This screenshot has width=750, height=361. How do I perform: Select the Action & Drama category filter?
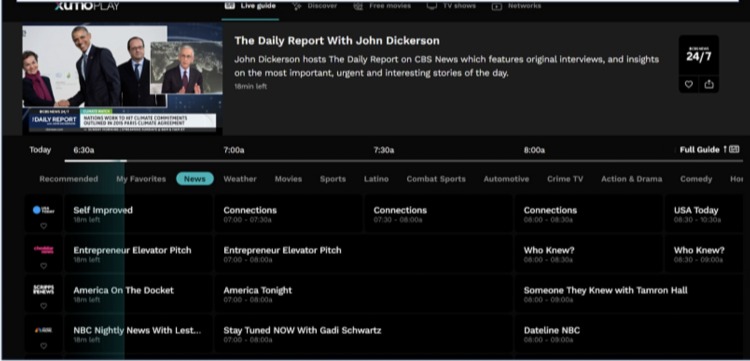(x=631, y=179)
